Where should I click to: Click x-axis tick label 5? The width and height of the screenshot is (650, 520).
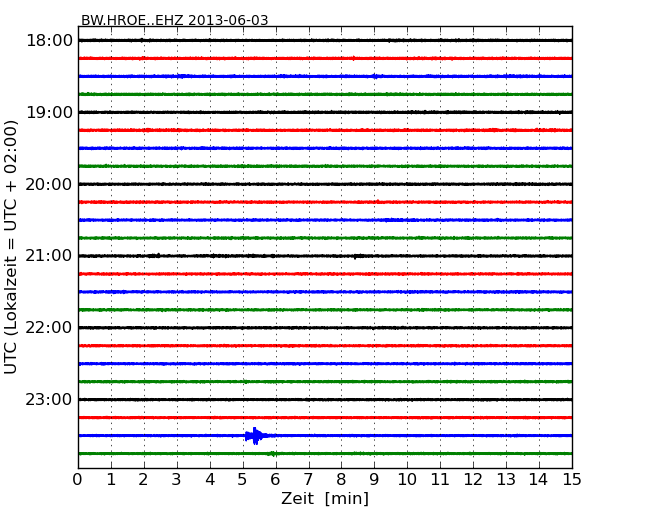point(243,479)
